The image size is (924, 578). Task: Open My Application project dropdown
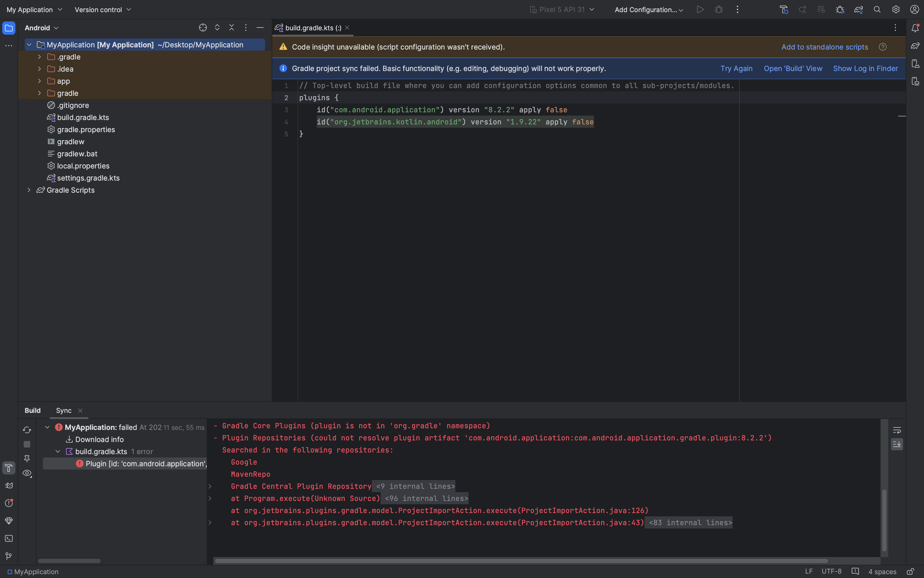pos(34,10)
